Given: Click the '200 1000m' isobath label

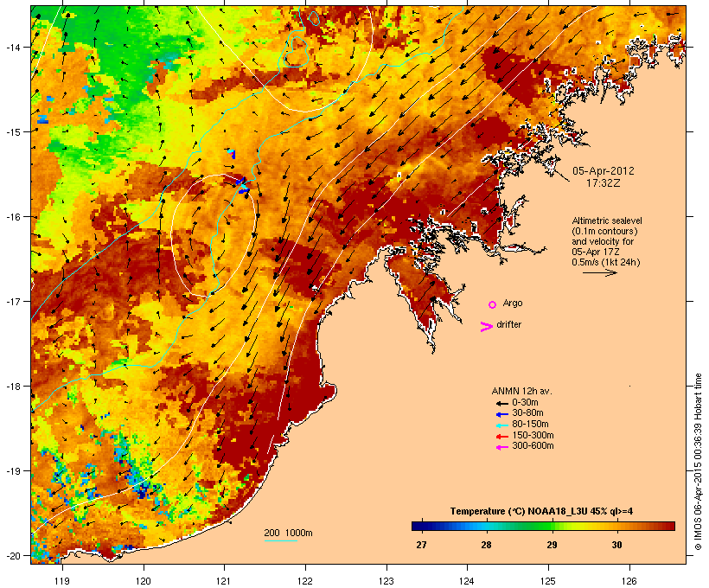Looking at the screenshot, I should coord(288,533).
